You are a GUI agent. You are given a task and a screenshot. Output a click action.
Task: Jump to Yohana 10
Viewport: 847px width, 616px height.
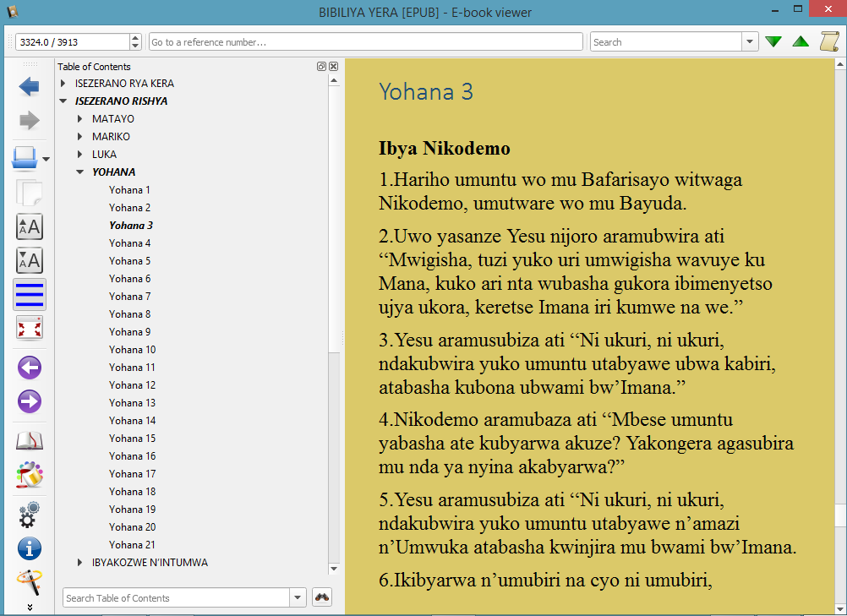point(133,350)
